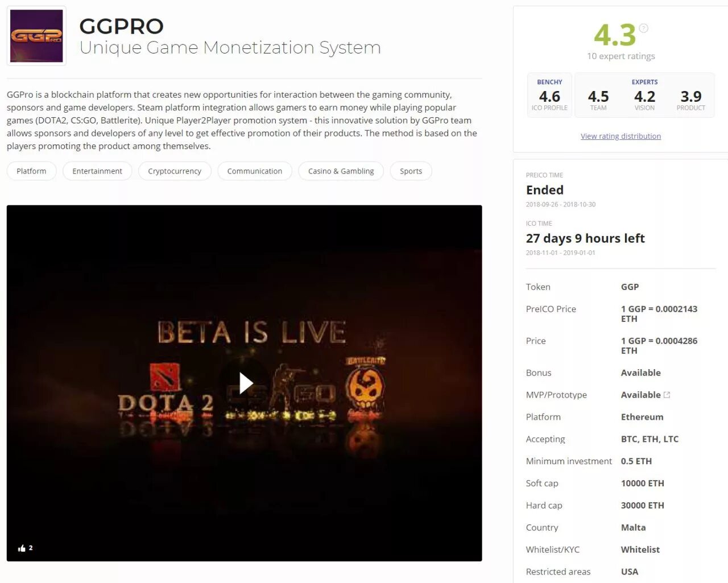728x583 pixels.
Task: Click price '1 GGP = 0.0004286 ETH'
Action: pos(659,346)
